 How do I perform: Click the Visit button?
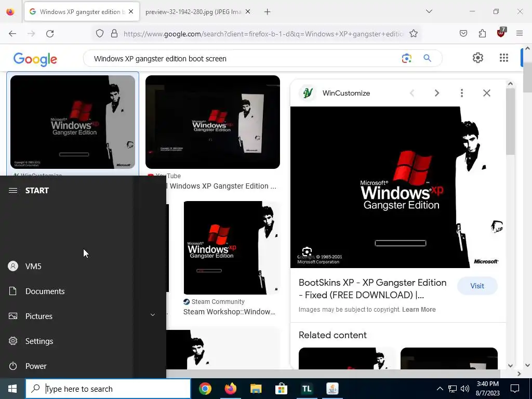pyautogui.click(x=477, y=286)
